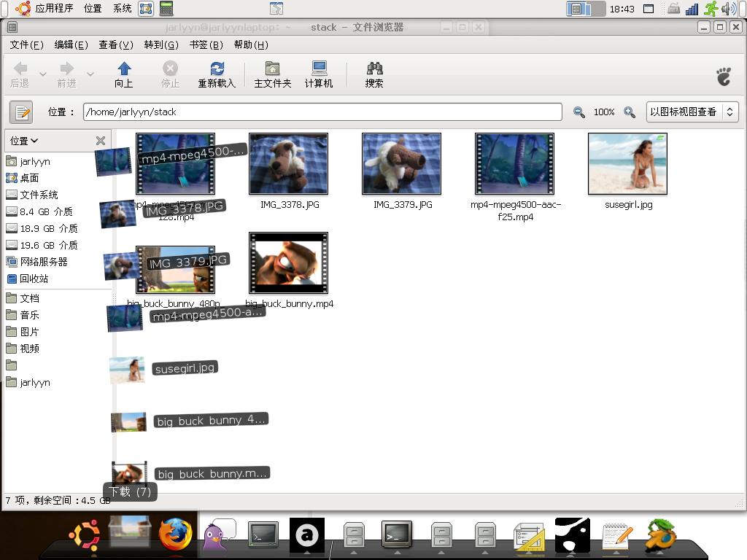Image resolution: width=747 pixels, height=560 pixels.
Task: Open the 图片 bookmark folder
Action: pos(23,332)
